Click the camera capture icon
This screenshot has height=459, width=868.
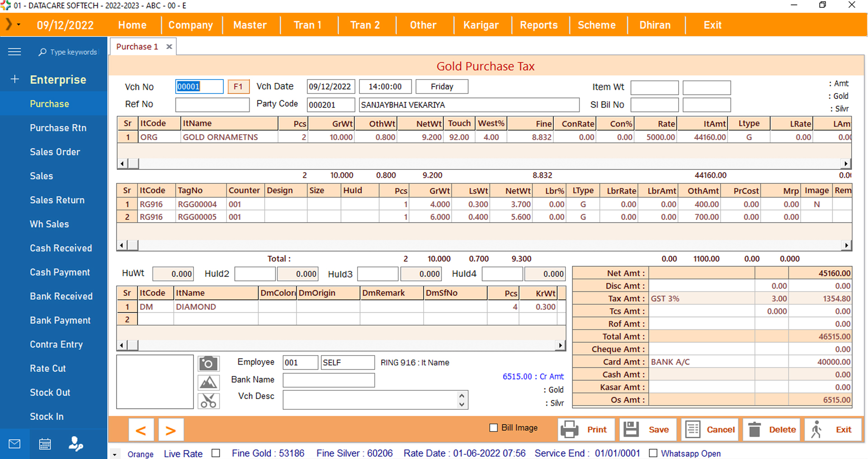pyautogui.click(x=208, y=364)
